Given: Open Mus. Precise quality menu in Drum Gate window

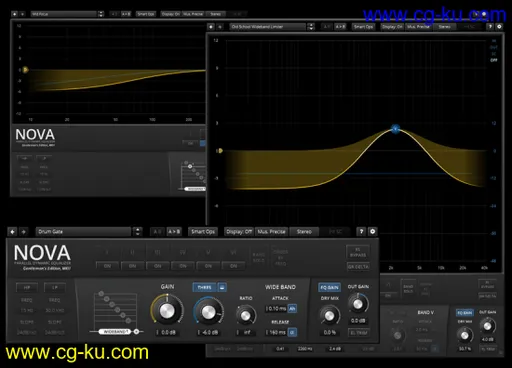Looking at the screenshot, I should click(271, 232).
